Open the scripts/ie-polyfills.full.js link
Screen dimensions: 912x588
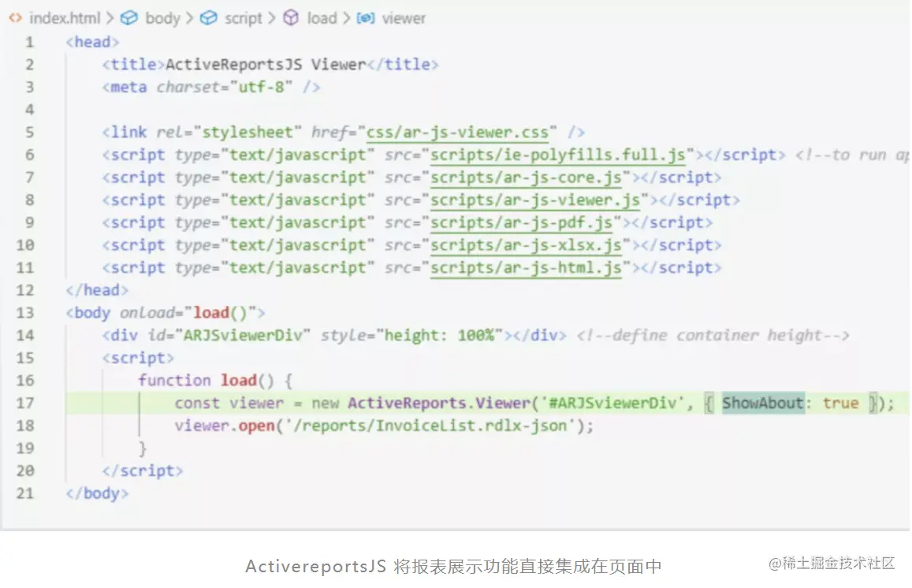[x=558, y=155]
